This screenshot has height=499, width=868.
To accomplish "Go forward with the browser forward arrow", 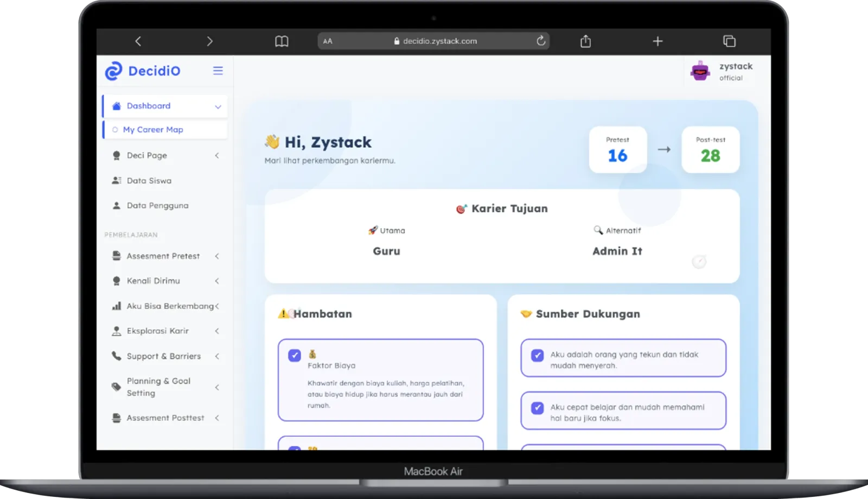I will point(210,41).
